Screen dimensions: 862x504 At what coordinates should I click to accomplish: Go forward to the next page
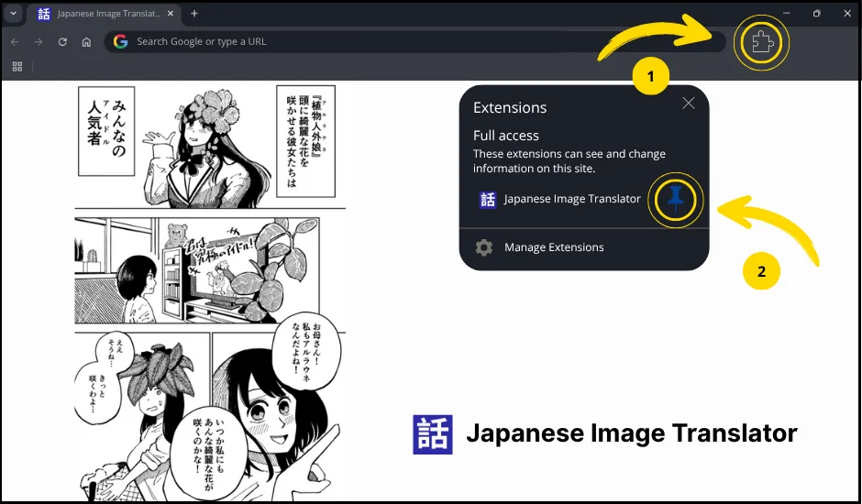(39, 42)
